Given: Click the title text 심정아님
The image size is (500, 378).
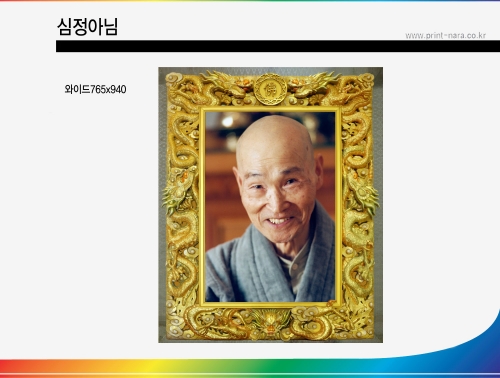Looking at the screenshot, I should [87, 27].
